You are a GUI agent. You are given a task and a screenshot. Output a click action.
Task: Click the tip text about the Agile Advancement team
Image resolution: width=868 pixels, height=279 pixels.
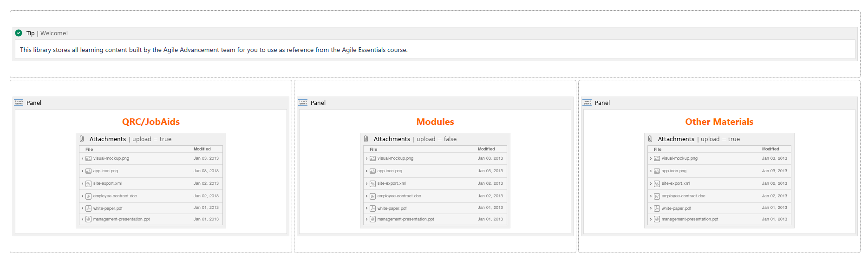(214, 50)
